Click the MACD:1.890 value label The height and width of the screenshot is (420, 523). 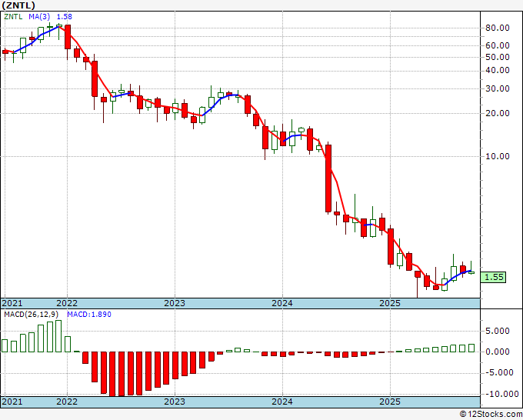coord(89,315)
